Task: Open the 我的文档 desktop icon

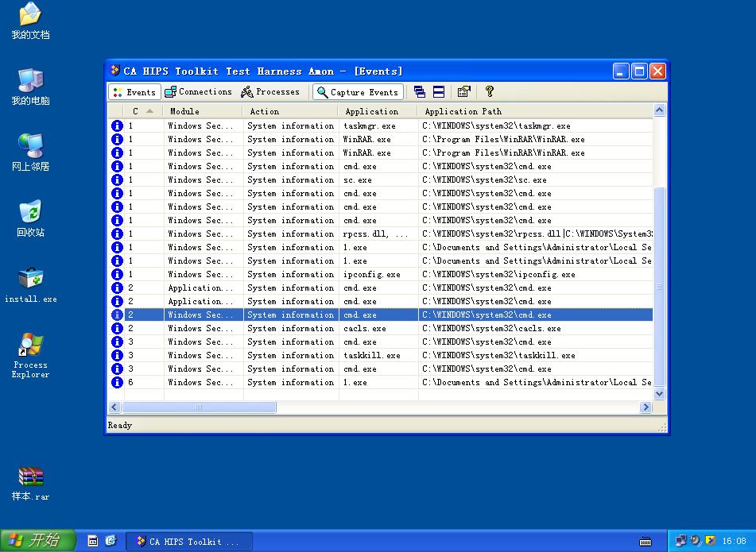Action: pyautogui.click(x=30, y=21)
